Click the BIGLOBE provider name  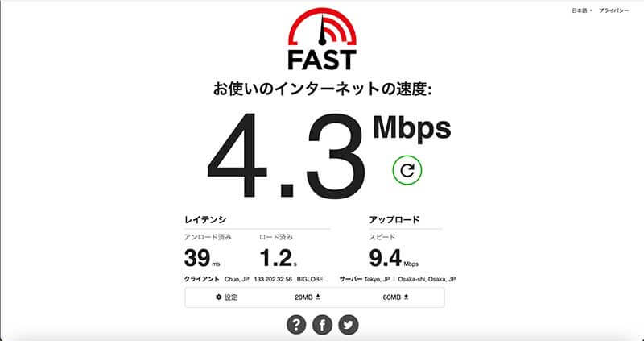click(310, 279)
